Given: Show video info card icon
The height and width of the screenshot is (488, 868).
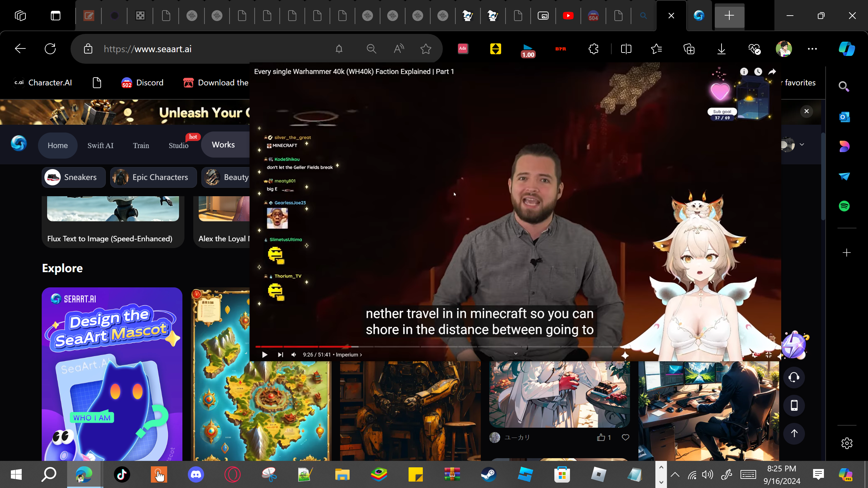Looking at the screenshot, I should (x=744, y=72).
